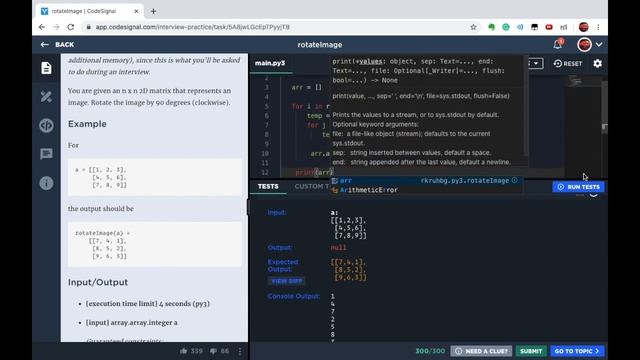This screenshot has width=640, height=360.
Task: Submit the solution
Action: 531,351
